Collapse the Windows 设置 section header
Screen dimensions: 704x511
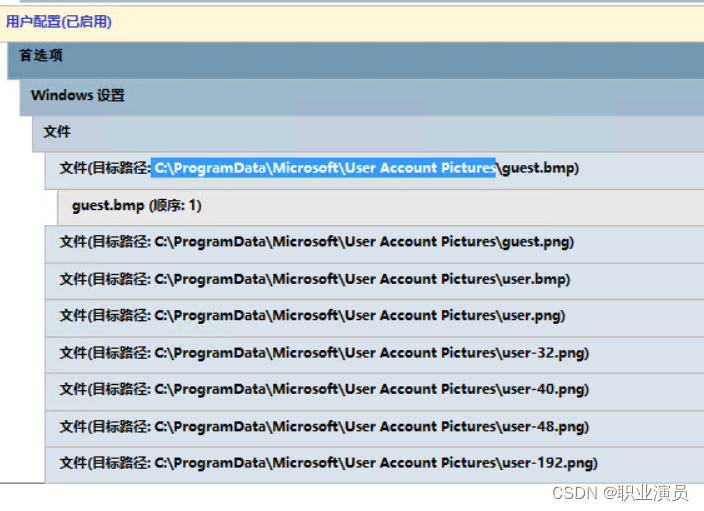(x=362, y=97)
